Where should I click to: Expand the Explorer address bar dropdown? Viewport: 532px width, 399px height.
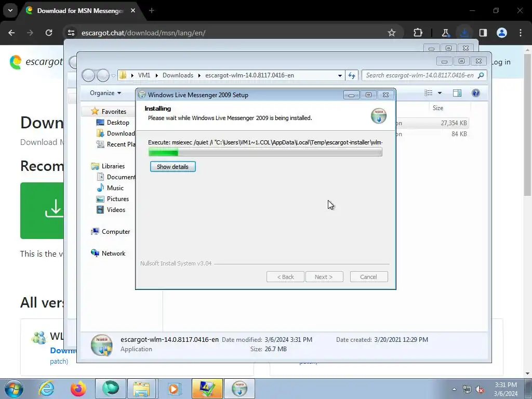tap(340, 75)
